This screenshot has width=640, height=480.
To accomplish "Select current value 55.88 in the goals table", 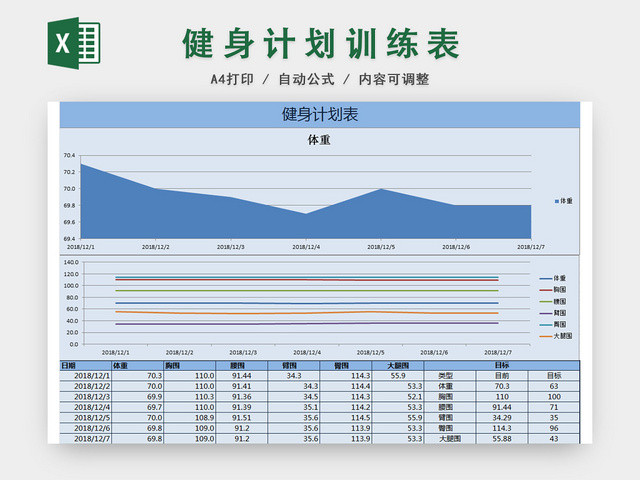I will [x=502, y=439].
